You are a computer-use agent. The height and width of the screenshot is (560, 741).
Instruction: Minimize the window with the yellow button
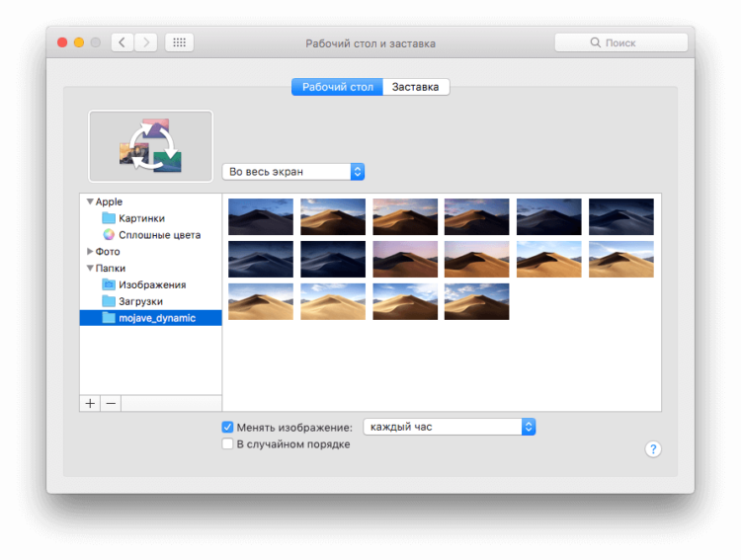coord(79,42)
